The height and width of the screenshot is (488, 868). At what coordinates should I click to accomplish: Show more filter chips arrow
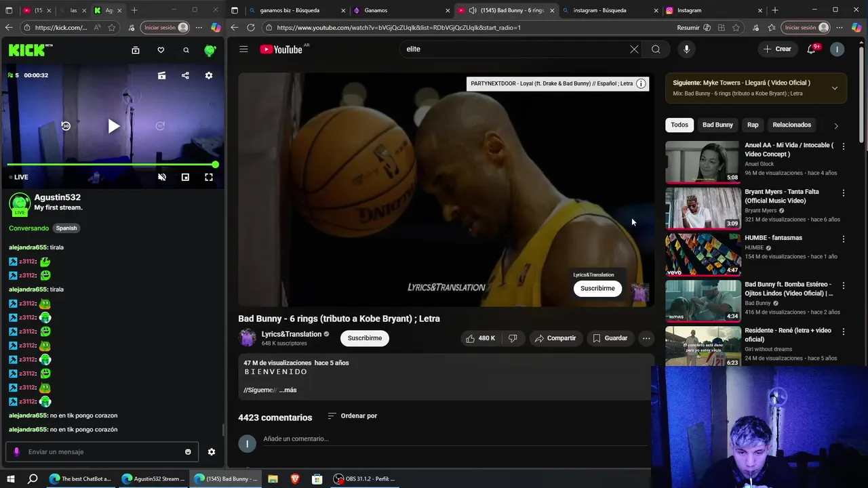835,125
